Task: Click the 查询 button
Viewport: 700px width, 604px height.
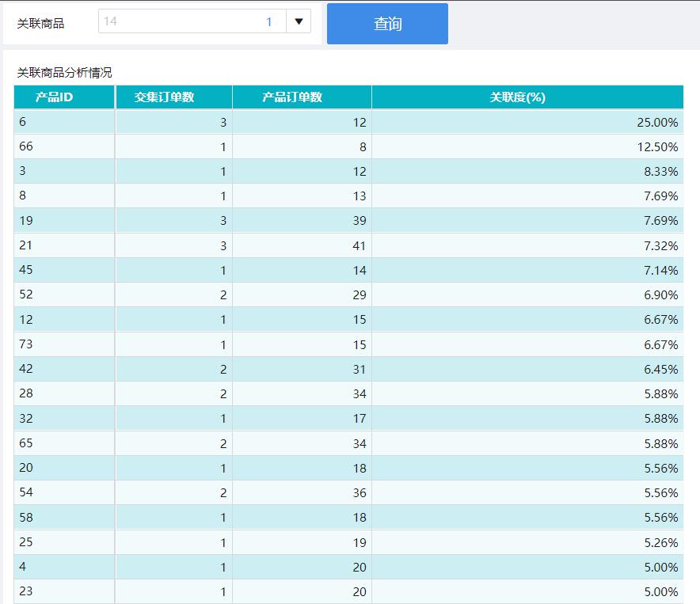Action: [387, 24]
